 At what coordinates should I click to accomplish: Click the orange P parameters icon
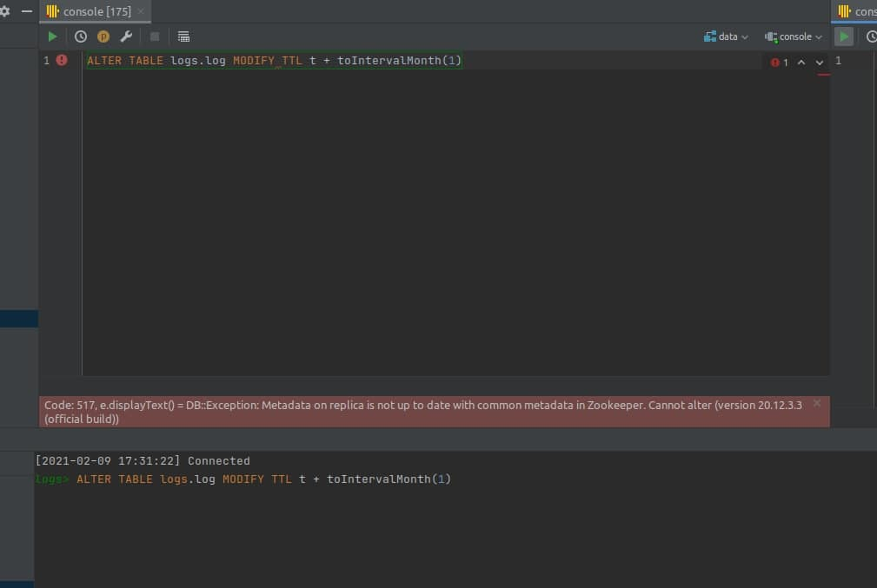point(103,36)
